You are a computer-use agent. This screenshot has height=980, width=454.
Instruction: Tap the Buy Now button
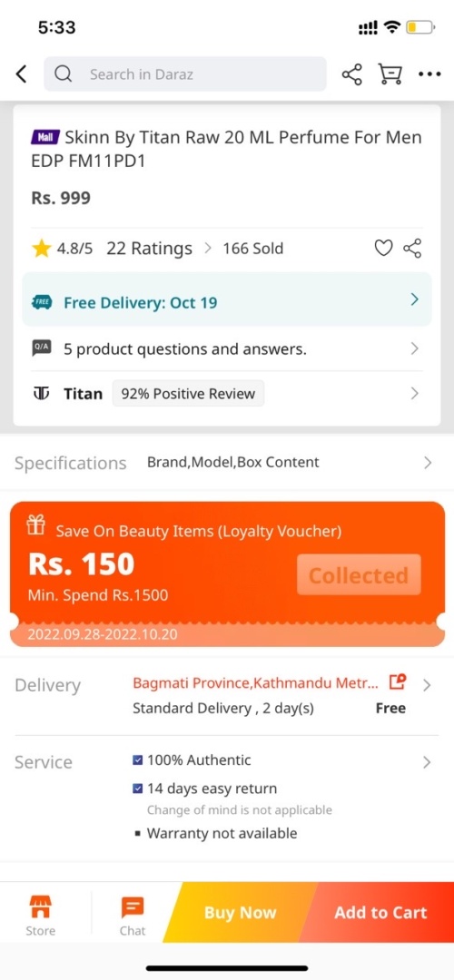240,913
